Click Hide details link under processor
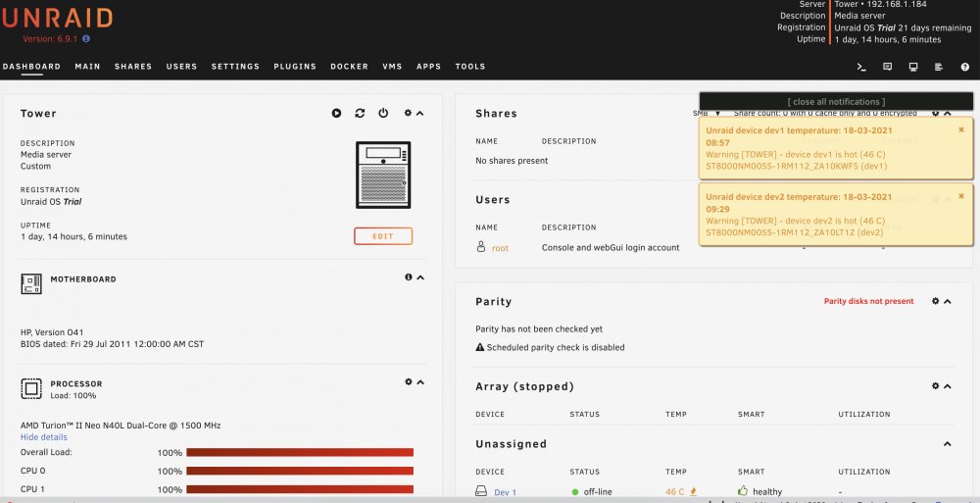 (x=44, y=437)
